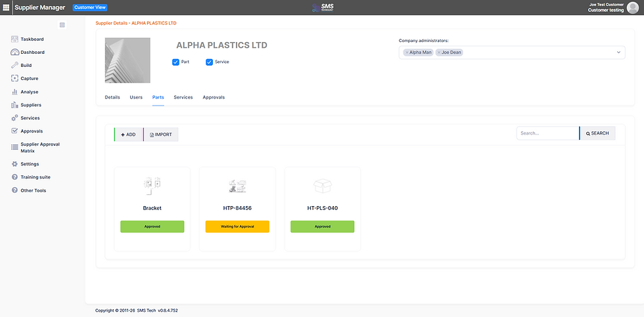Switch to the Details tab

pyautogui.click(x=112, y=97)
